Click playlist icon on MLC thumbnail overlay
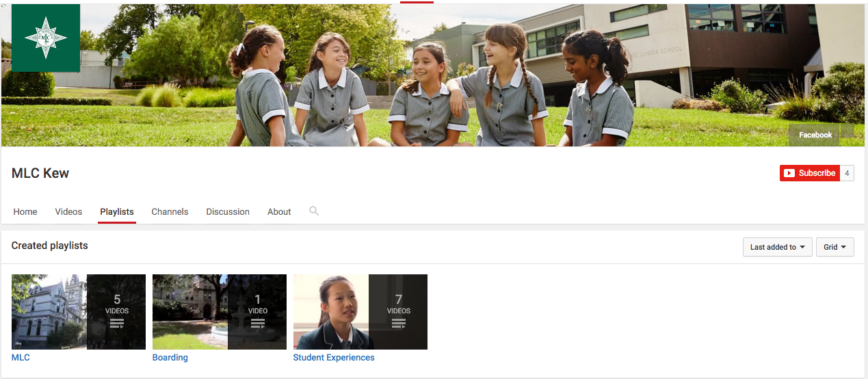 coord(116,324)
